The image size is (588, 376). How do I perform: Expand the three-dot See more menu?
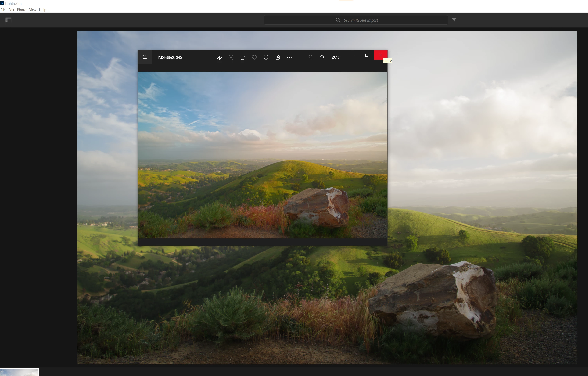pyautogui.click(x=289, y=58)
